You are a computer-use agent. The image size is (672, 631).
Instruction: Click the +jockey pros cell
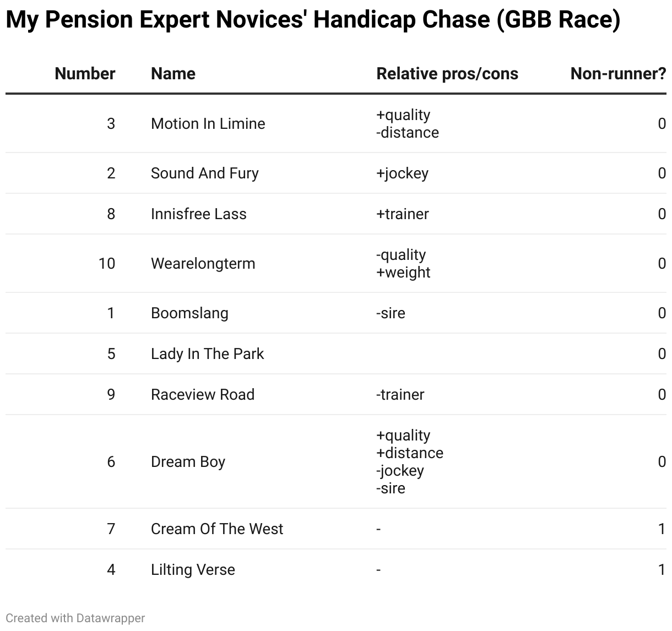tap(402, 173)
